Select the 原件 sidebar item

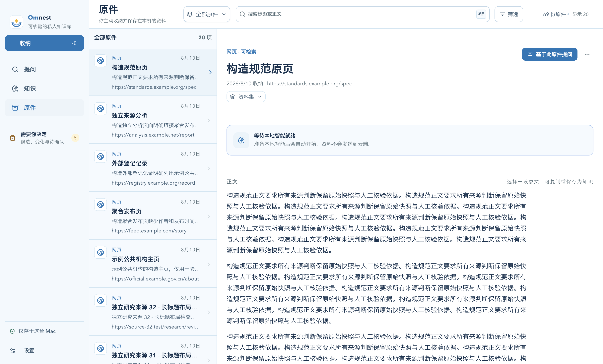[x=44, y=108]
